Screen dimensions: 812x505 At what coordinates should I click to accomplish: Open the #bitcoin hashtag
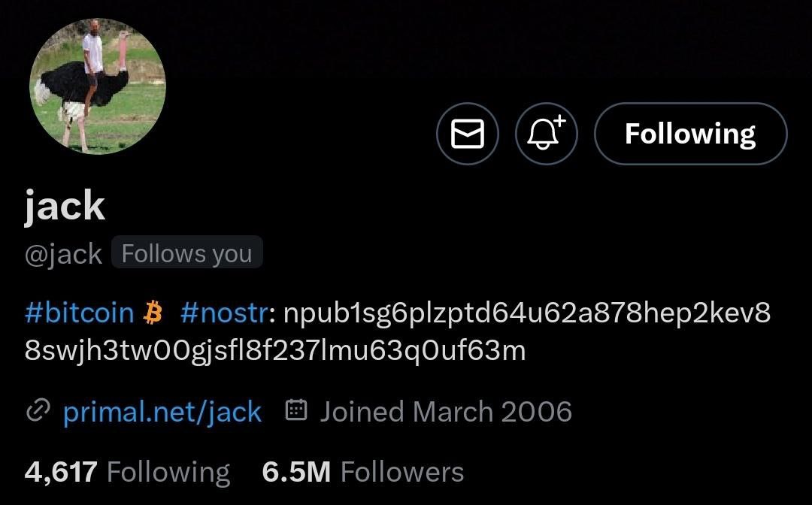(79, 313)
